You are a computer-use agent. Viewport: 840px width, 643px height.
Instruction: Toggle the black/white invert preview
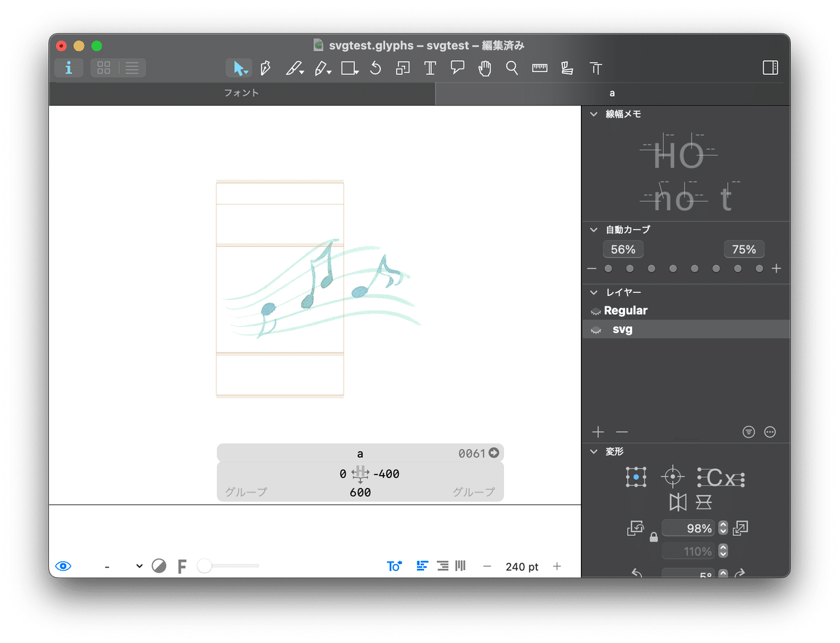tap(159, 566)
